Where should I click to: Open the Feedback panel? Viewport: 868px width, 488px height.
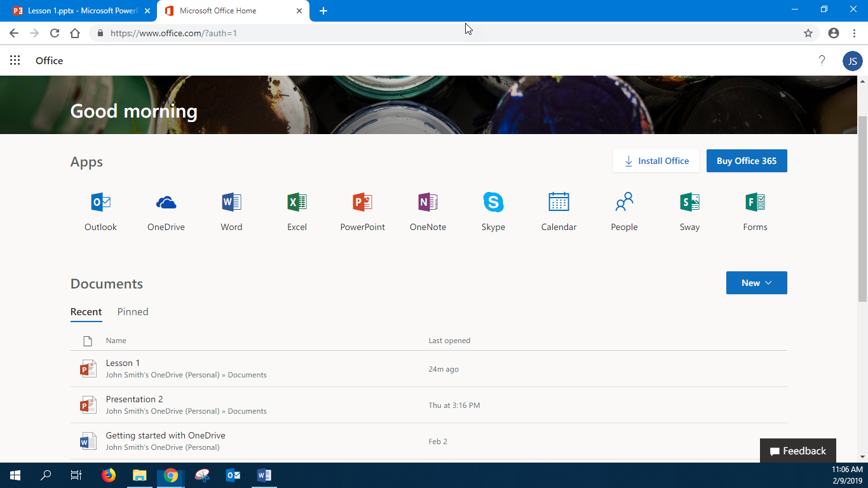tap(797, 451)
